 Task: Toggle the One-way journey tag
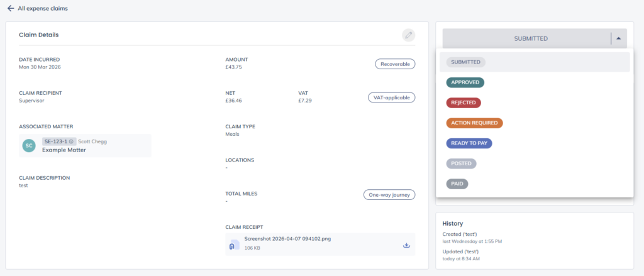389,195
